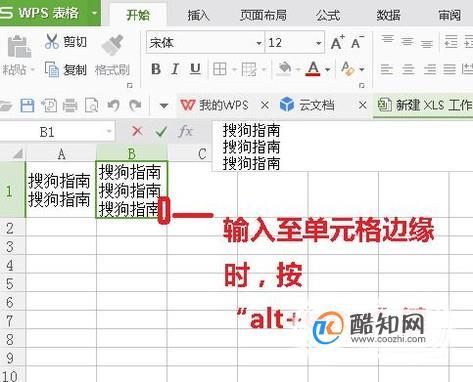Viewport: 473px width, 382px height.
Task: Switch to the 开始 ribbon tab
Action: point(138,15)
